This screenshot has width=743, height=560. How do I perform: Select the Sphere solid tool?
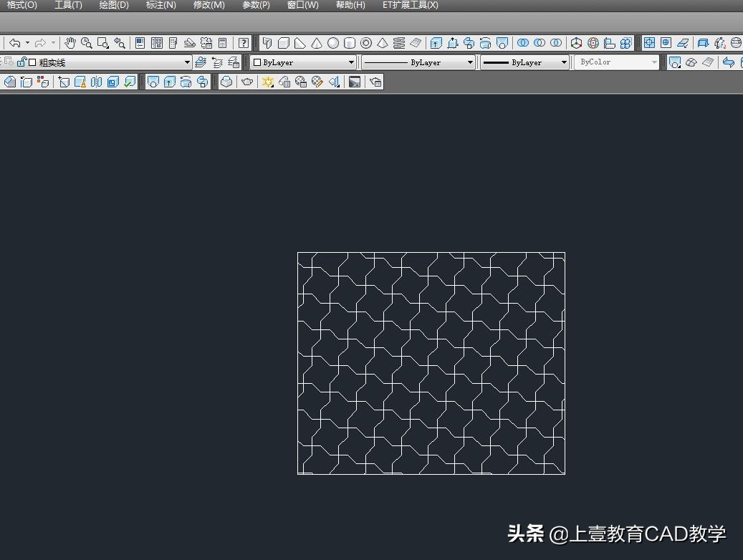tap(333, 43)
